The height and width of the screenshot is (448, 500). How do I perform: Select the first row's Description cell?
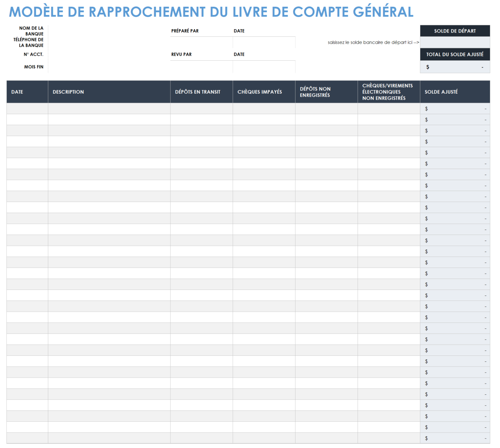109,109
